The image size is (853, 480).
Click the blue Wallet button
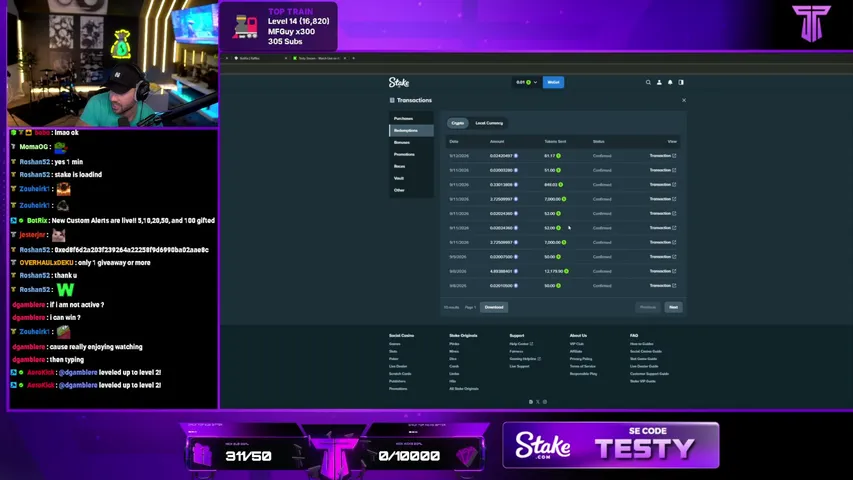(553, 82)
